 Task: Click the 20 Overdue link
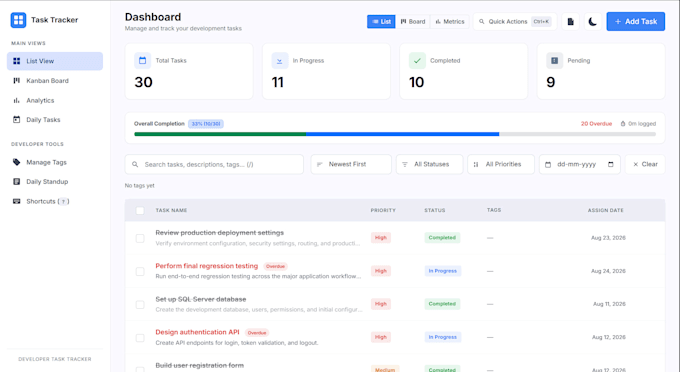pyautogui.click(x=596, y=124)
